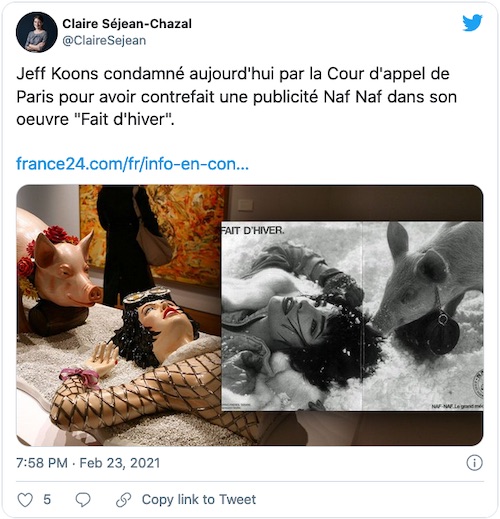Open the france24.com article link
Screen dimensions: 500x519
132,164
